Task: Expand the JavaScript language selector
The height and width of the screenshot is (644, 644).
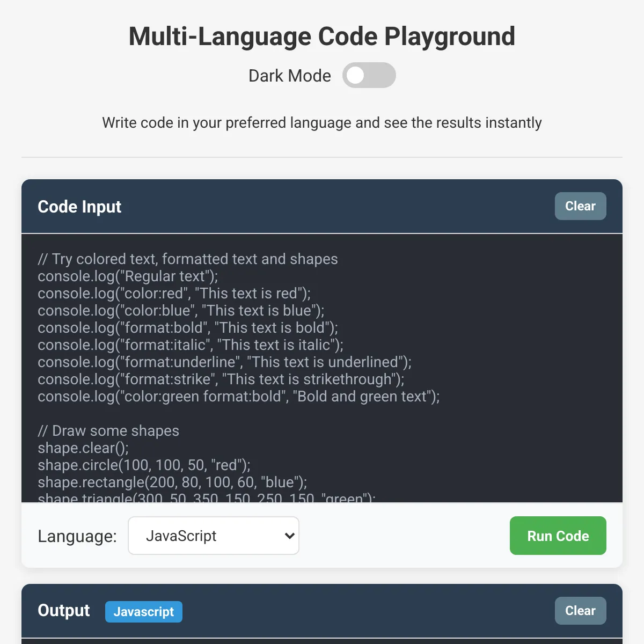Action: 213,535
